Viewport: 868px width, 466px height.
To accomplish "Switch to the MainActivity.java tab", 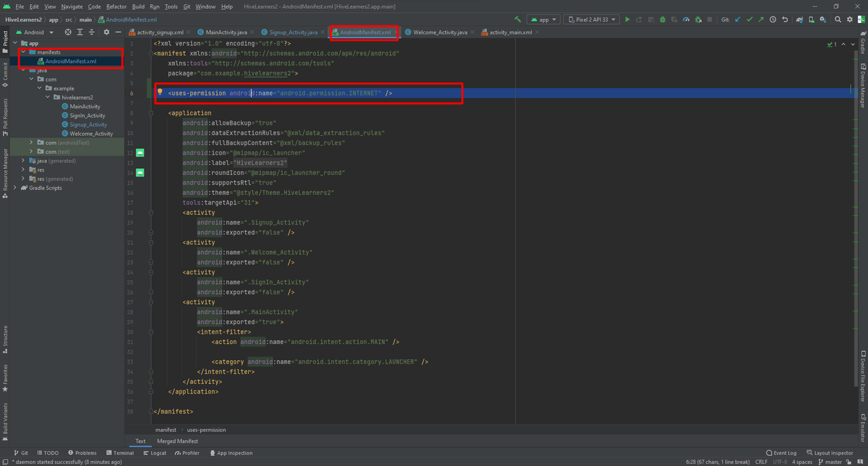I will point(226,32).
